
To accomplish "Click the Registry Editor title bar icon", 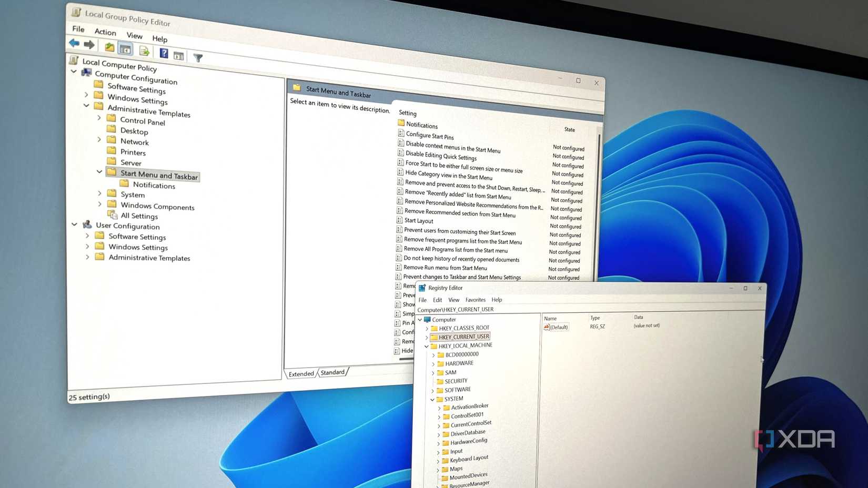I will click(x=422, y=288).
